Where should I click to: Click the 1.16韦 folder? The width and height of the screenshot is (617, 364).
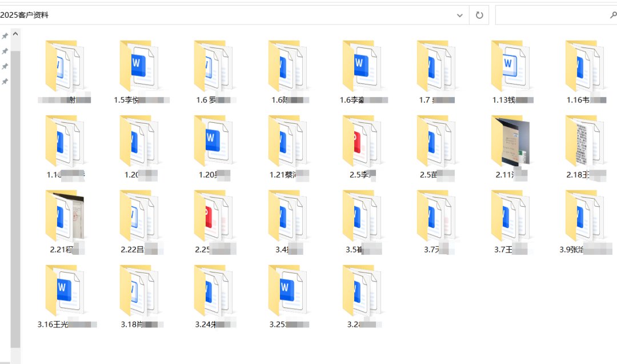(585, 71)
